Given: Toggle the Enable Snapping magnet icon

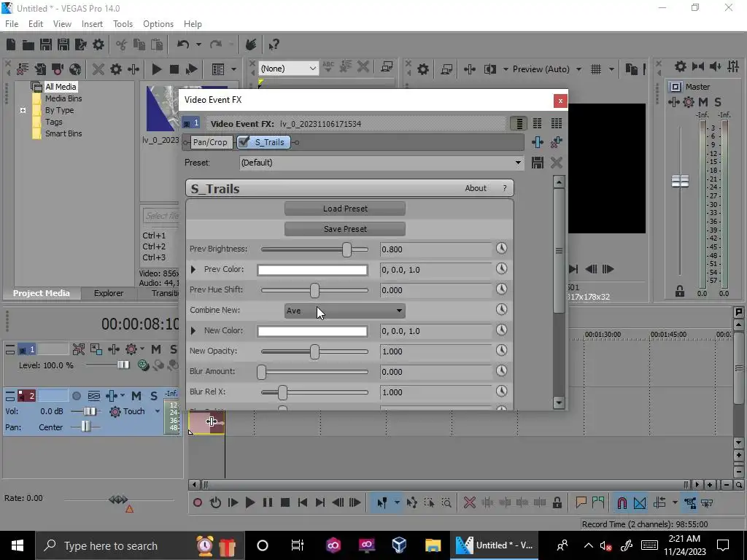Looking at the screenshot, I should pyautogui.click(x=622, y=502).
